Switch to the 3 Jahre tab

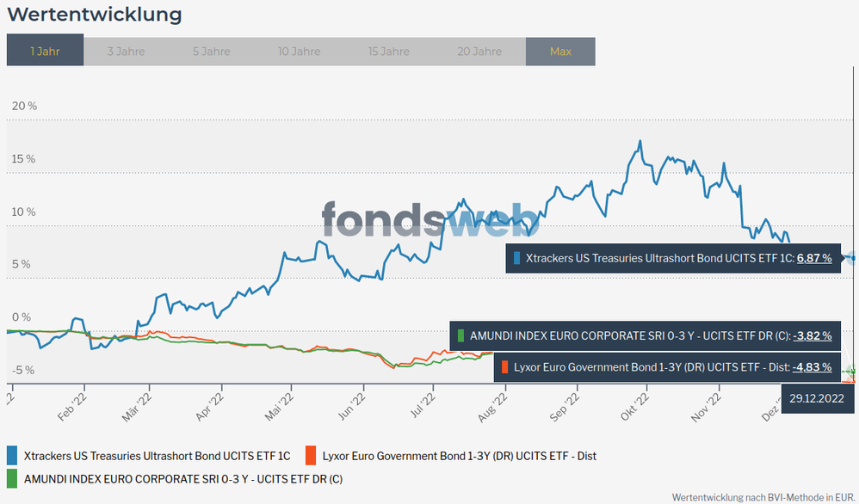pyautogui.click(x=126, y=51)
